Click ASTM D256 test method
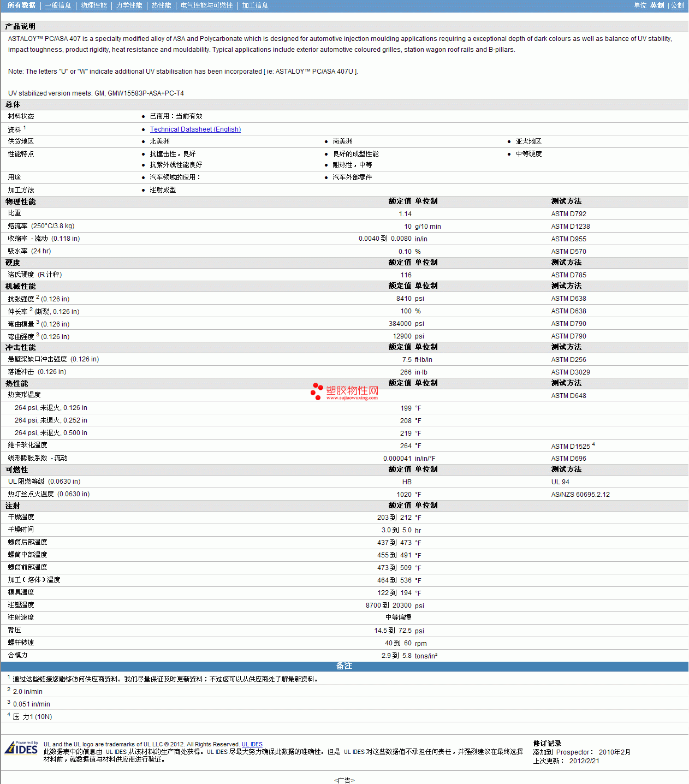 point(568,360)
